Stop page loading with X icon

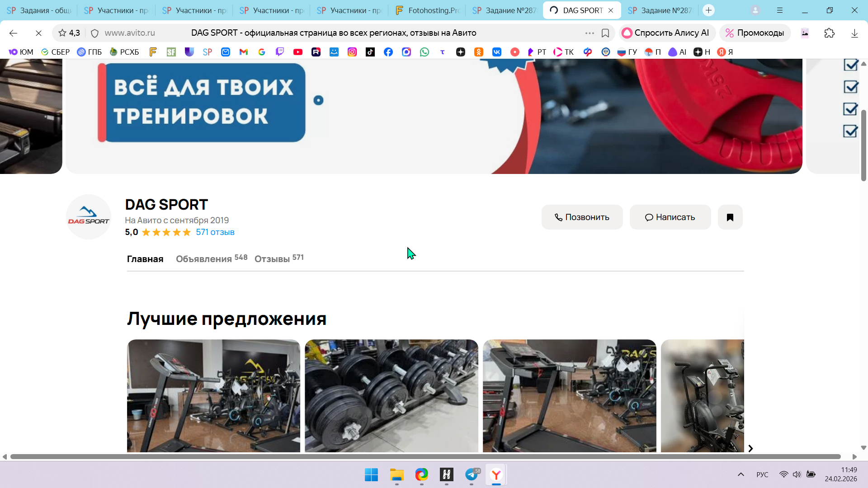[x=38, y=33]
